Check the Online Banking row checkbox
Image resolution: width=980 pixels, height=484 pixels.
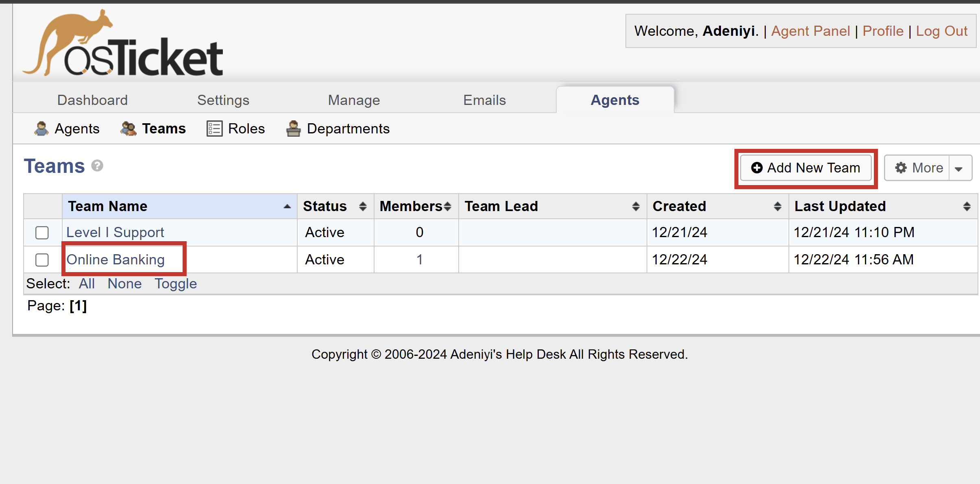(x=42, y=260)
